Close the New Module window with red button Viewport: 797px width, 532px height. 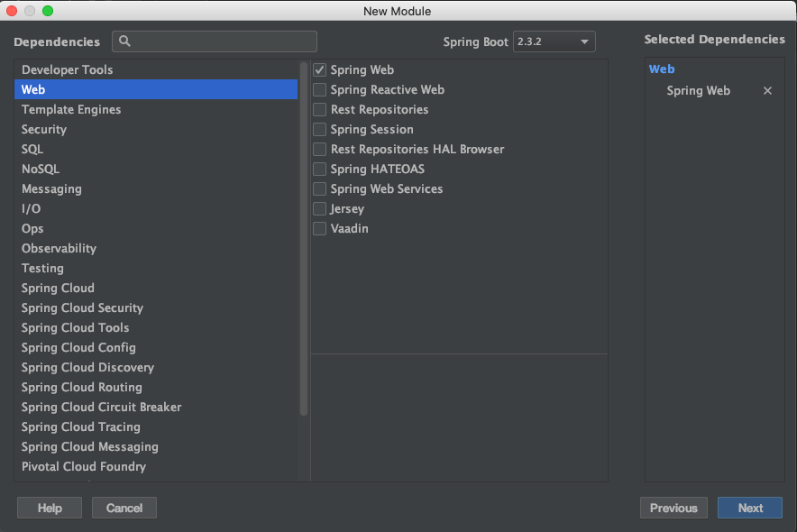point(12,11)
